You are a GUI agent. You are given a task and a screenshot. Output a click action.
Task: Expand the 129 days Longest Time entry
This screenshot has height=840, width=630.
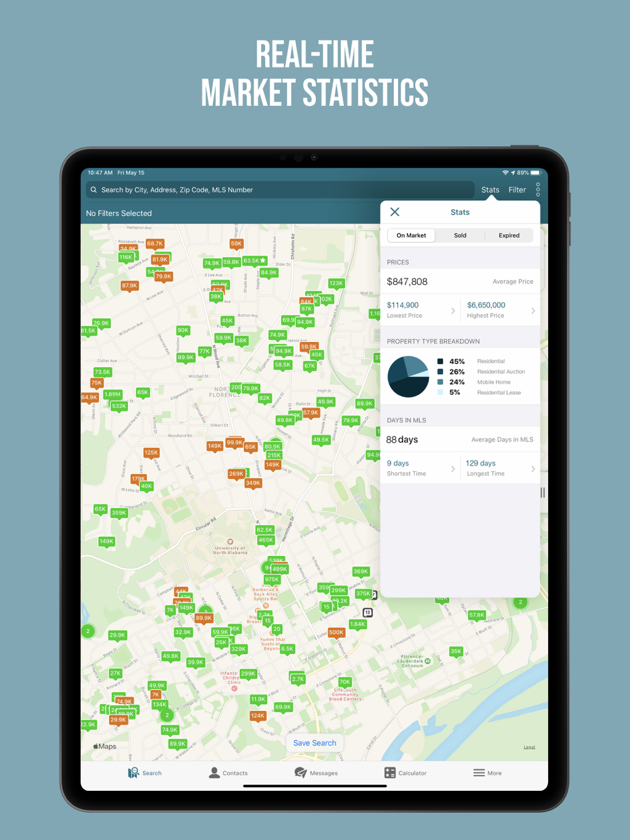[500, 468]
